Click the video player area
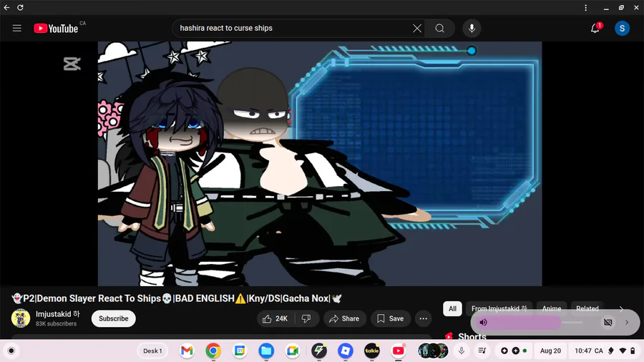This screenshot has width=644, height=362. point(320,163)
